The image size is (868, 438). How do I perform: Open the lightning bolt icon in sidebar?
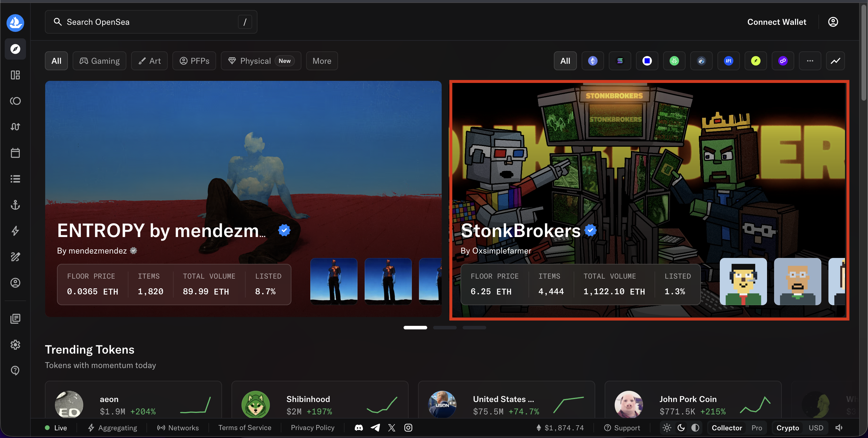pos(15,231)
